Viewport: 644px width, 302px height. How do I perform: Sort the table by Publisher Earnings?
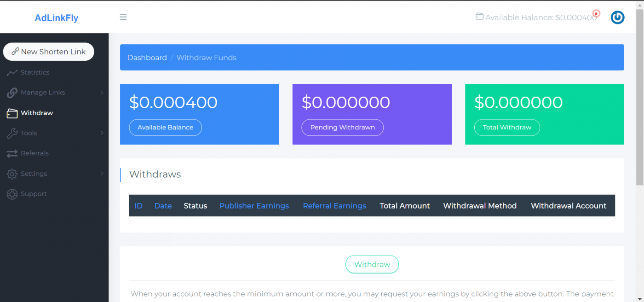(254, 206)
